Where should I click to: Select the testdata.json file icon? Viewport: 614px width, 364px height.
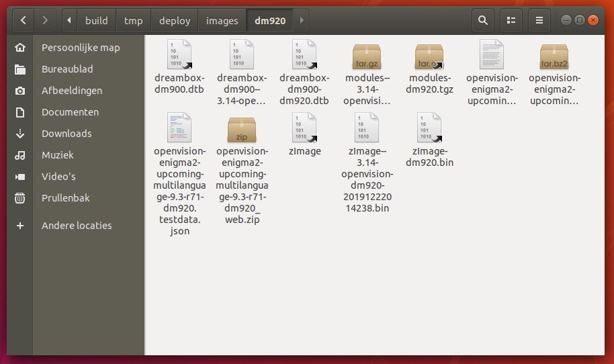click(179, 129)
